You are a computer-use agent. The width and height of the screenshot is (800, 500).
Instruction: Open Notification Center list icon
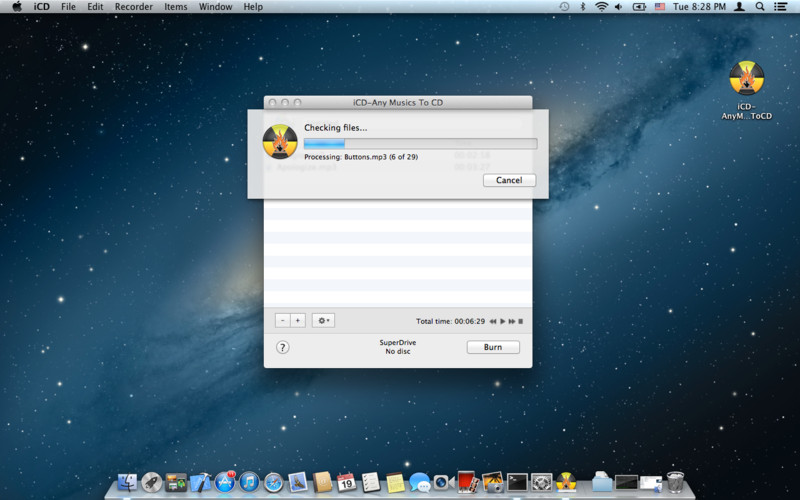point(780,7)
